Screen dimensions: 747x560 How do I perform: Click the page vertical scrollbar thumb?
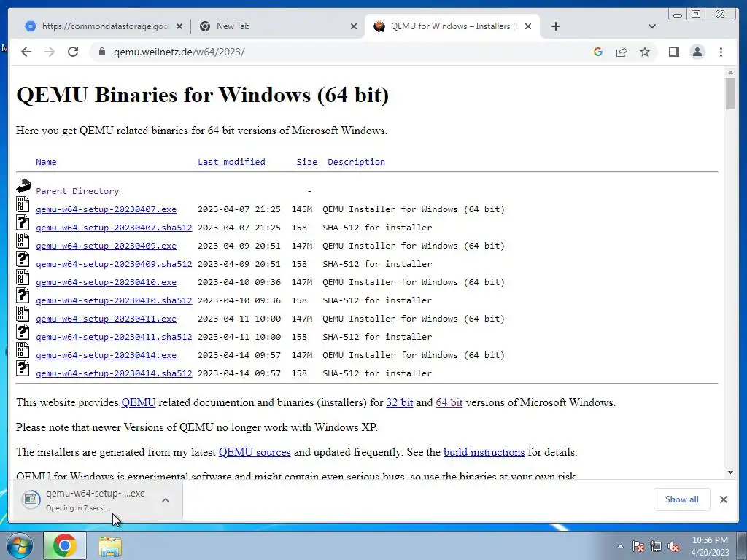(730, 93)
